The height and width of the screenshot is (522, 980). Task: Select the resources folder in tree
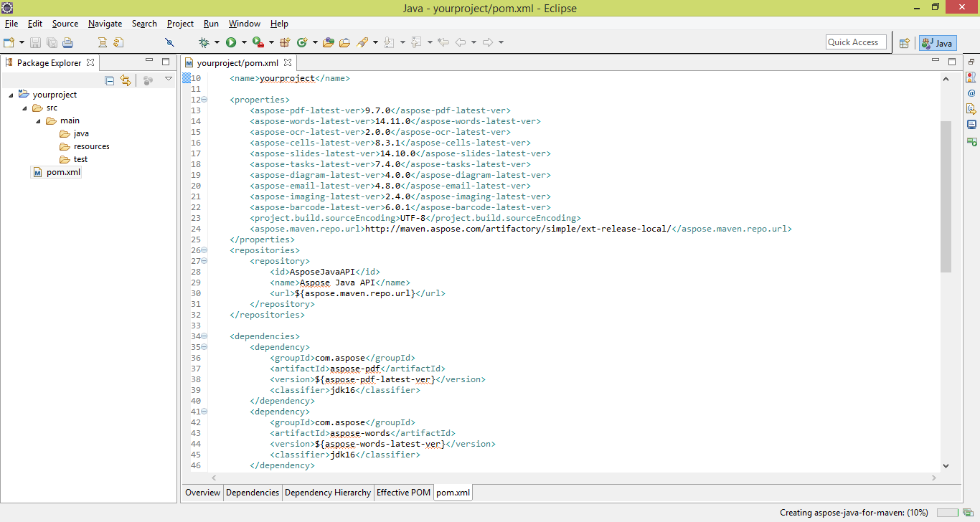pyautogui.click(x=85, y=146)
